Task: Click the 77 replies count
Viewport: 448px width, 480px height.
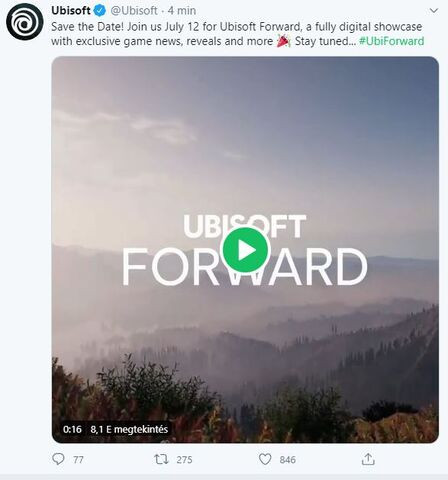Action: (78, 460)
